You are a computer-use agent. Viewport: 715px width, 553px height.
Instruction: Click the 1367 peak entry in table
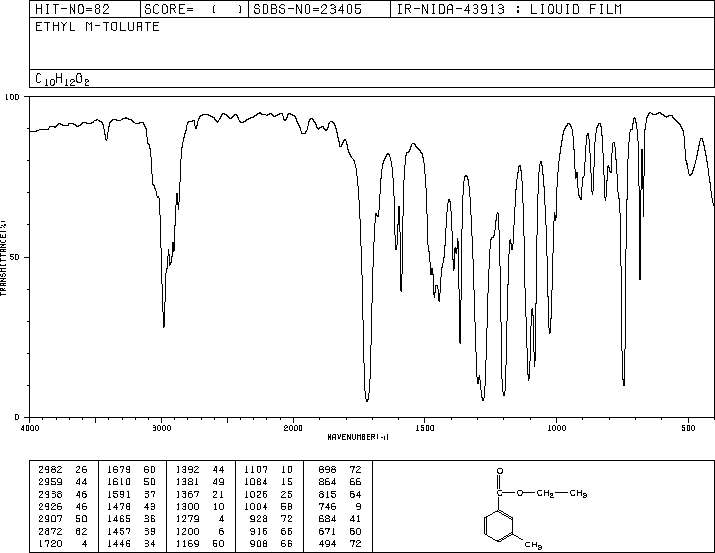click(187, 494)
